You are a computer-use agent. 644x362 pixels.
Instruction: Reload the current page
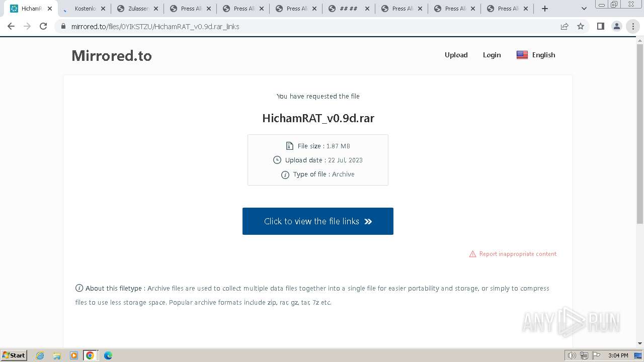pyautogui.click(x=43, y=27)
